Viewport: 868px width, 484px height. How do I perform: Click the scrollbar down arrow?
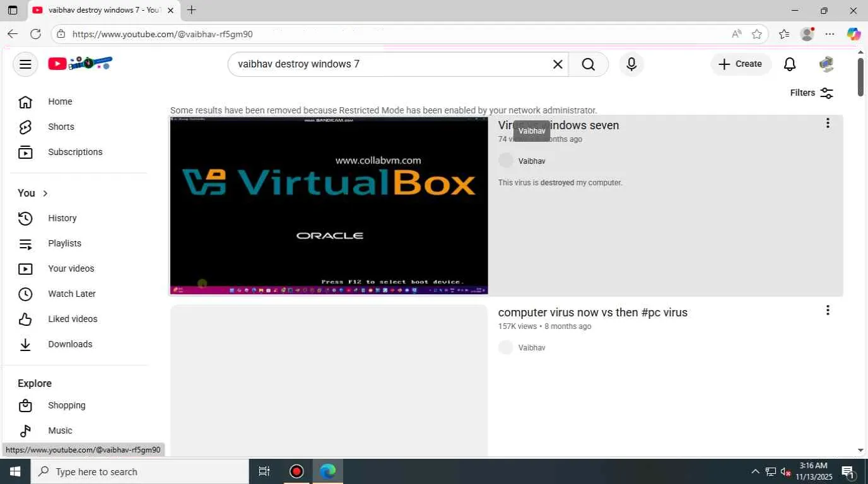click(860, 451)
